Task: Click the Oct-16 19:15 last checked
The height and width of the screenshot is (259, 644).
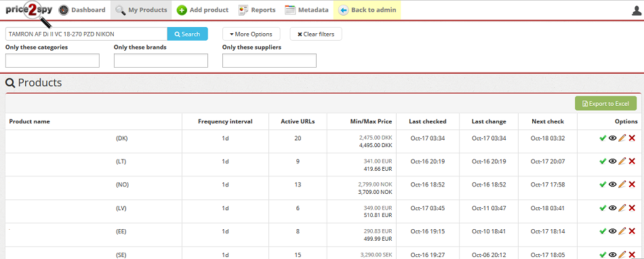Action: 428,231
